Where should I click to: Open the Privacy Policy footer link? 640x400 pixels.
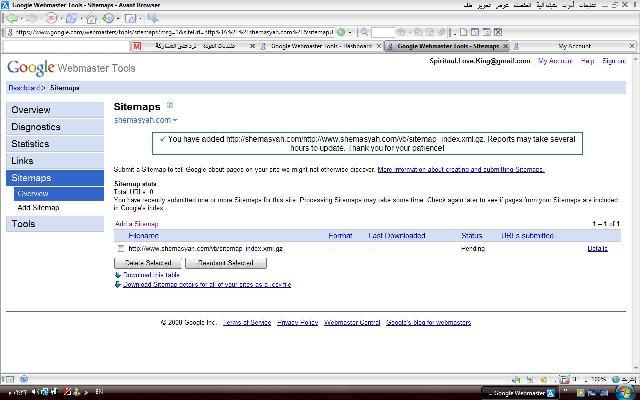(x=298, y=322)
